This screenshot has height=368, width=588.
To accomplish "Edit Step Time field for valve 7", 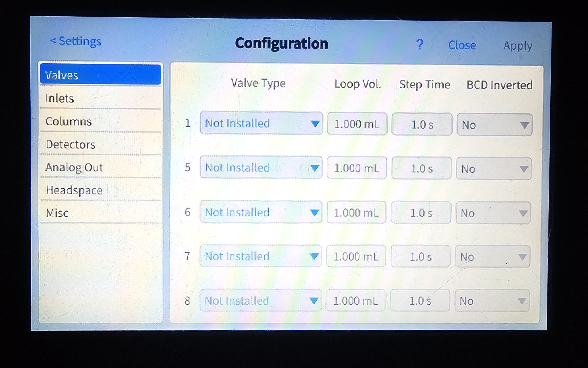I will tap(421, 257).
